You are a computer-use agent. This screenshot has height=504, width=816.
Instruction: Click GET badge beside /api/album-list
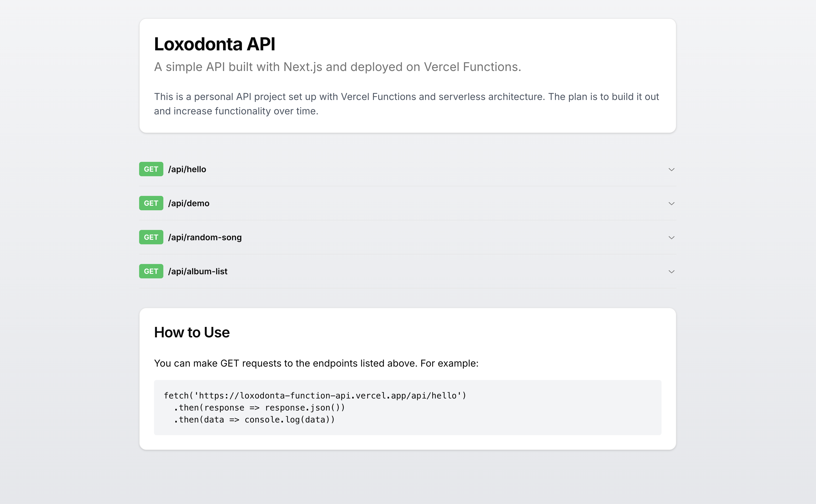coord(151,271)
